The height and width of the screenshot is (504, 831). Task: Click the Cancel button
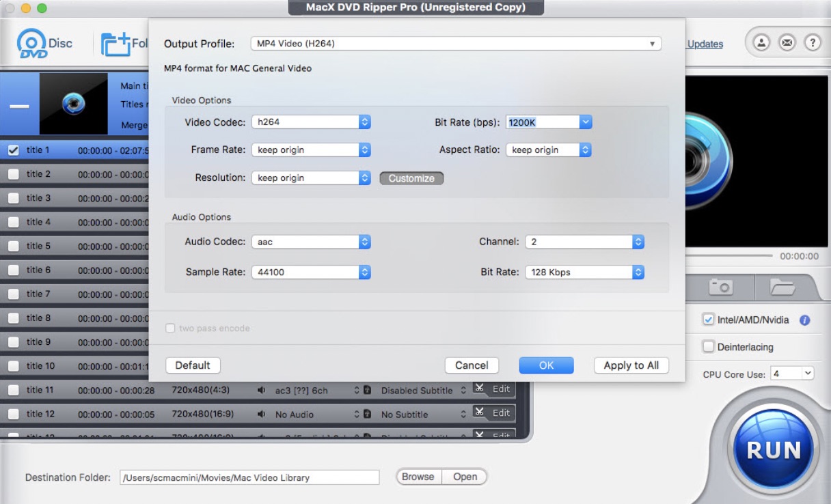click(472, 365)
